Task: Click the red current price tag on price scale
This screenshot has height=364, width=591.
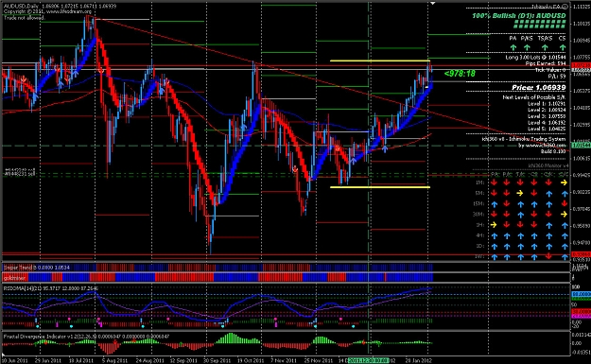Action: (x=582, y=65)
